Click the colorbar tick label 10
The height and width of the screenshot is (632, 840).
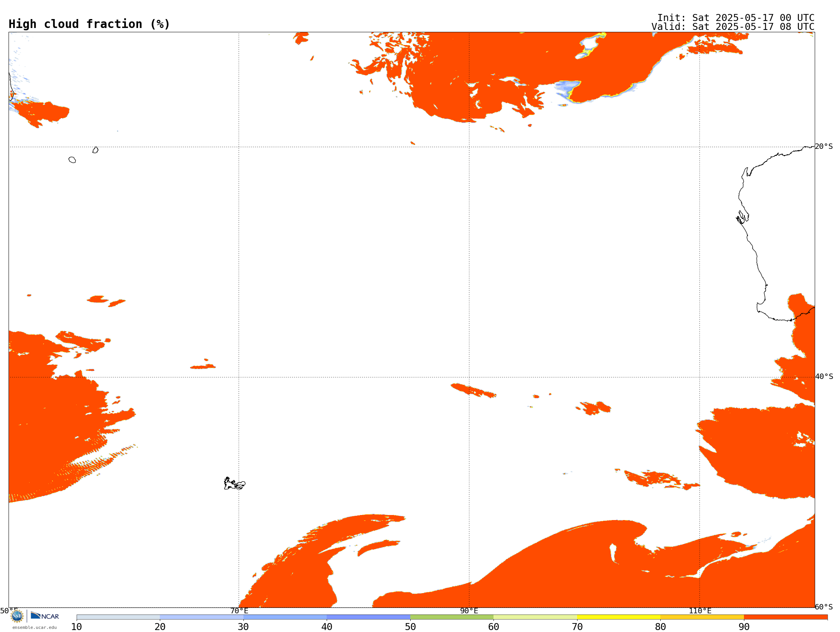point(77,627)
